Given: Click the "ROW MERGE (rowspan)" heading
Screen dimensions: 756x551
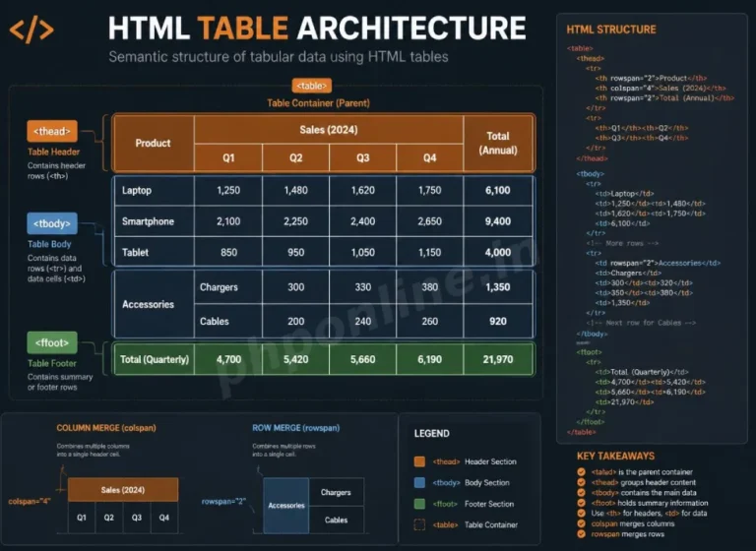Looking at the screenshot, I should click(296, 428).
